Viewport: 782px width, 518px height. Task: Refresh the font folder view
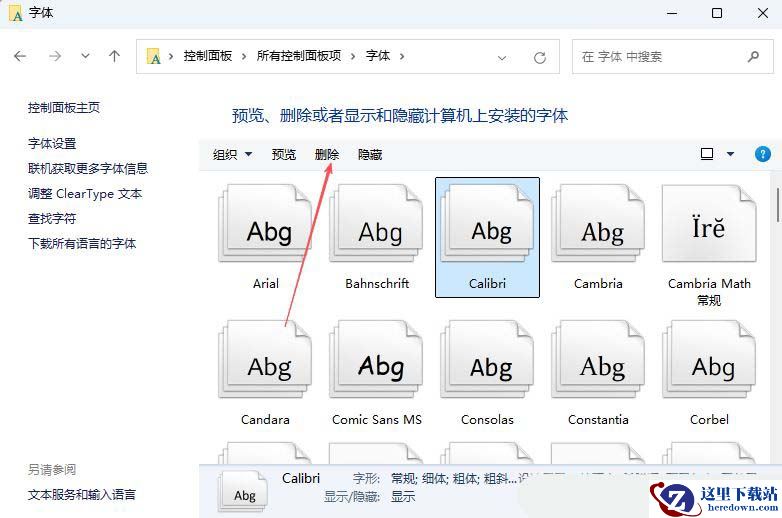coord(540,57)
